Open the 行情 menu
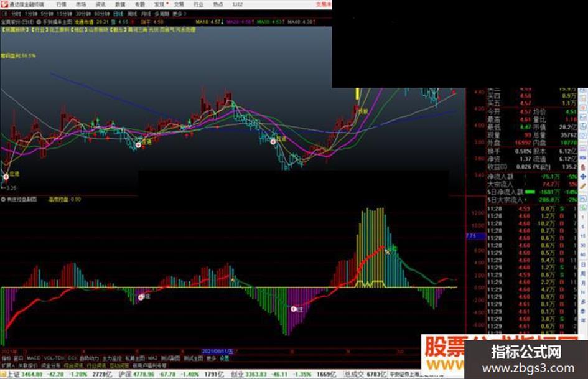 61,4
